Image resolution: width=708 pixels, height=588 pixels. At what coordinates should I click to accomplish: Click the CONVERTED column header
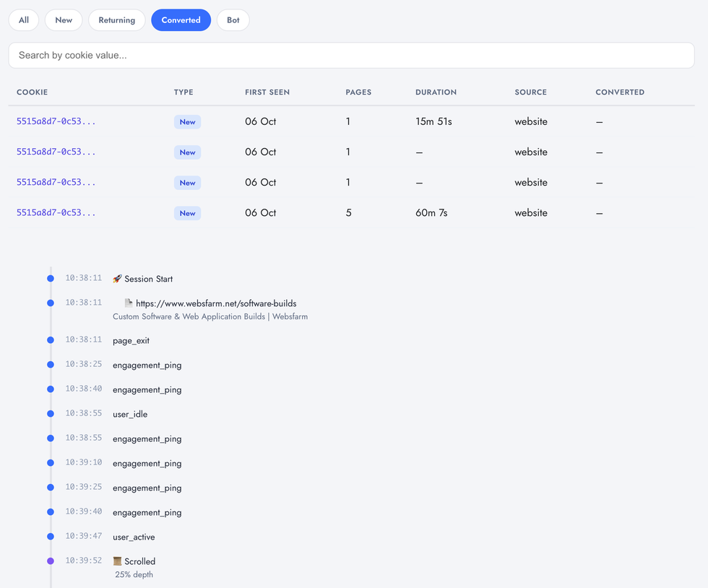coord(620,92)
